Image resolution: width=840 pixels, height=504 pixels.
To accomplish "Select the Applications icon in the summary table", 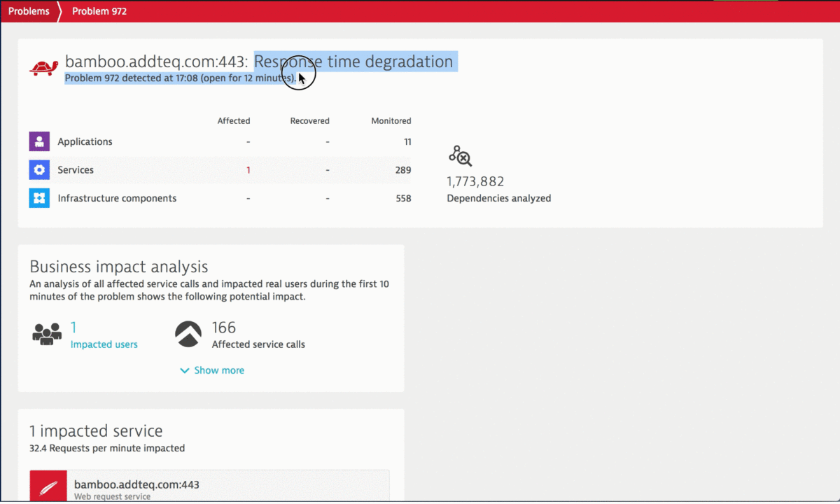I will pyautogui.click(x=39, y=141).
